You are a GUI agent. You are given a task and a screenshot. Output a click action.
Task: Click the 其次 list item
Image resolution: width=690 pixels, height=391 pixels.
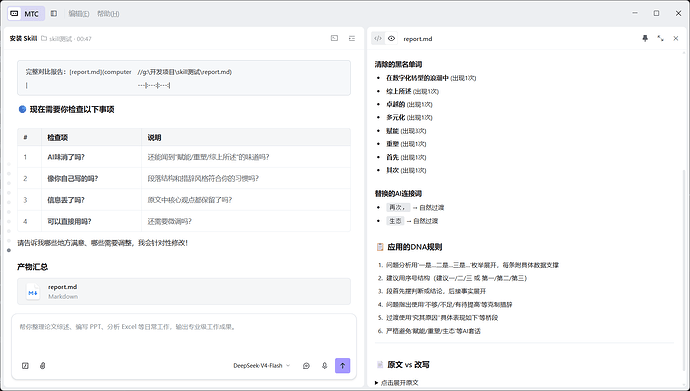[406, 170]
